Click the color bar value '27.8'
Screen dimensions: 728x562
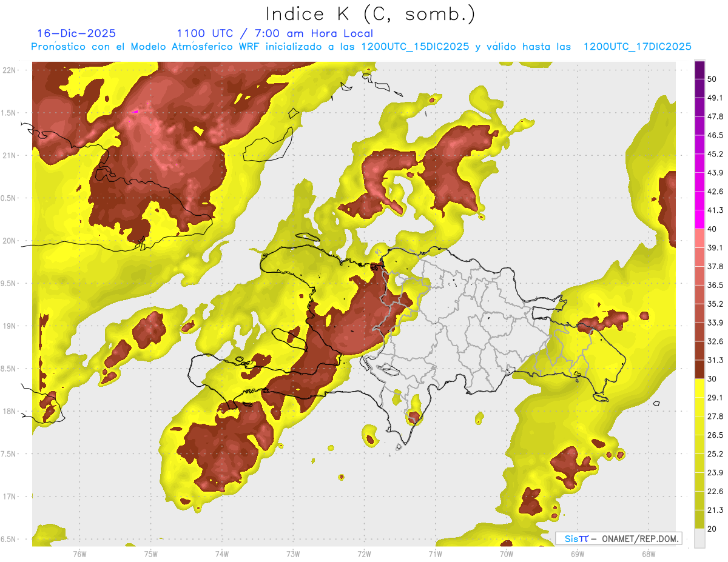coord(715,416)
